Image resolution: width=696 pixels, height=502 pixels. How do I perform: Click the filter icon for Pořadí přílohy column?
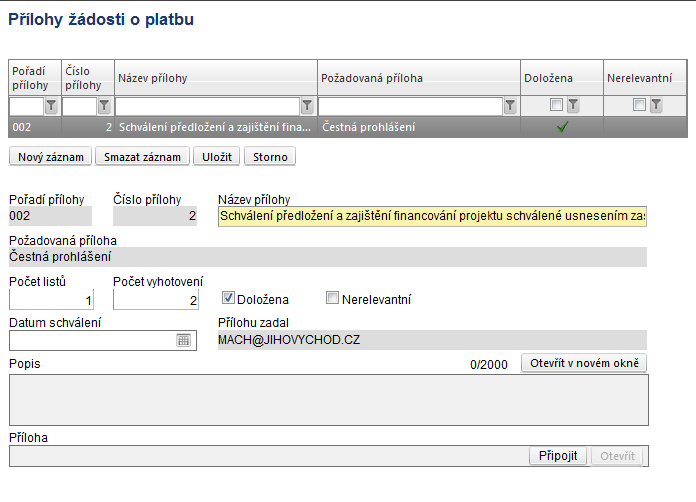tap(51, 106)
